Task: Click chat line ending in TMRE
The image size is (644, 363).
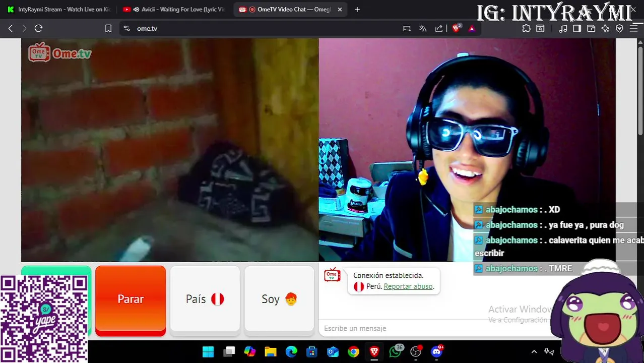Action: coord(524,269)
